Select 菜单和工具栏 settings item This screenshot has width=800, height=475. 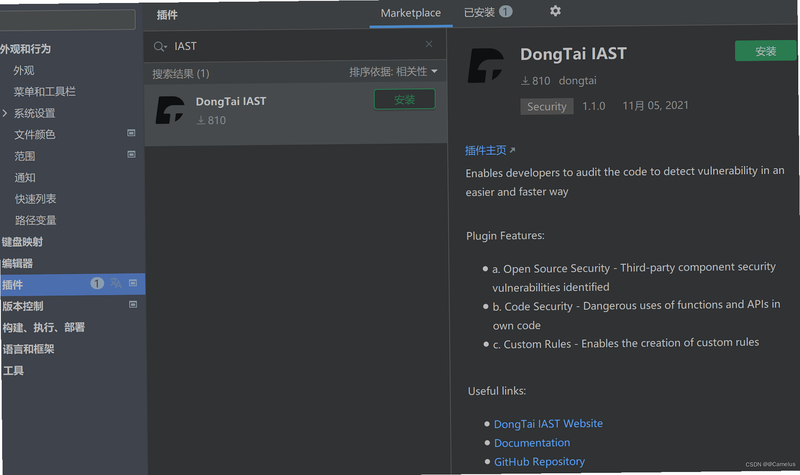coord(44,92)
